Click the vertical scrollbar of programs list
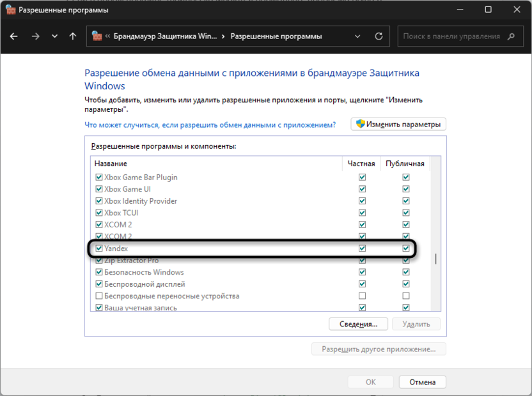The image size is (532, 396). 436,259
